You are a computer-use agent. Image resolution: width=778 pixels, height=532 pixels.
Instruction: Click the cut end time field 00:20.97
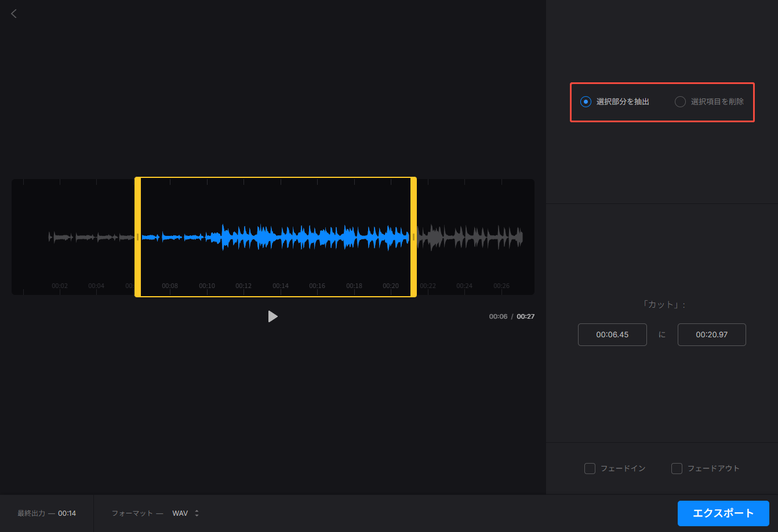[x=711, y=335]
